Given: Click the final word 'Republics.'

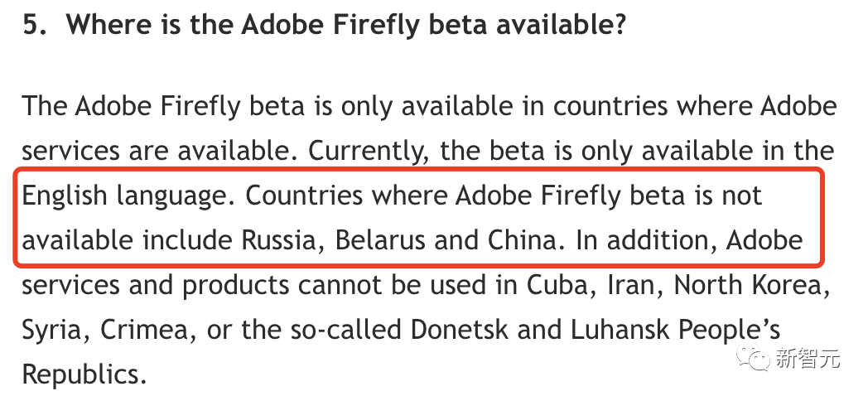Looking at the screenshot, I should pyautogui.click(x=84, y=374).
